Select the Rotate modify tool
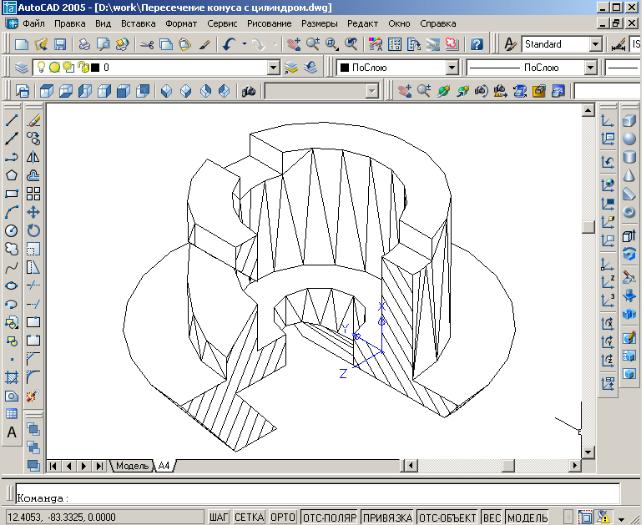 33,231
